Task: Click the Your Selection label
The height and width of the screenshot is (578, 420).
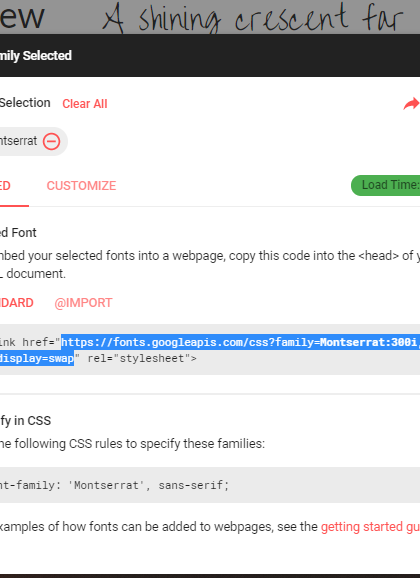Action: [x=25, y=103]
